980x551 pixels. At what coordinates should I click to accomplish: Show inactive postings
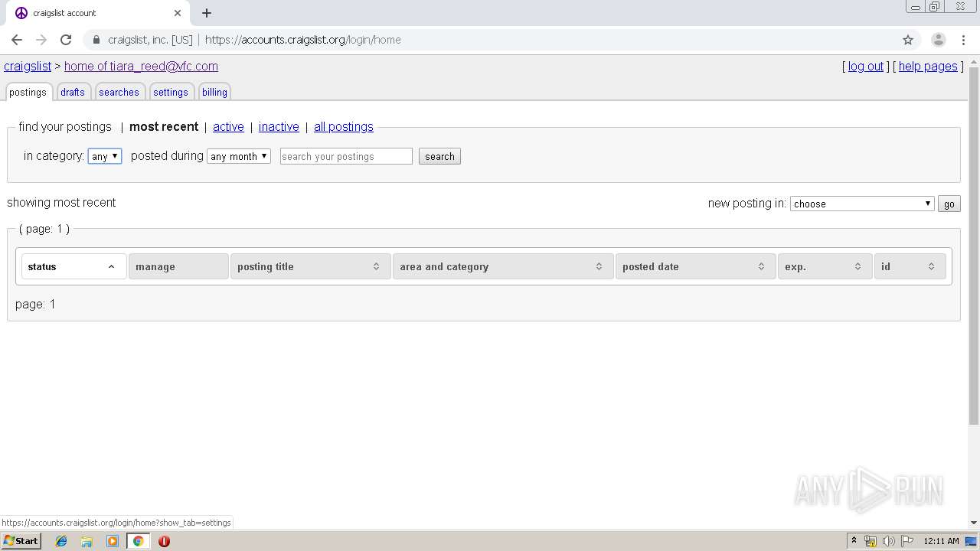tap(279, 126)
